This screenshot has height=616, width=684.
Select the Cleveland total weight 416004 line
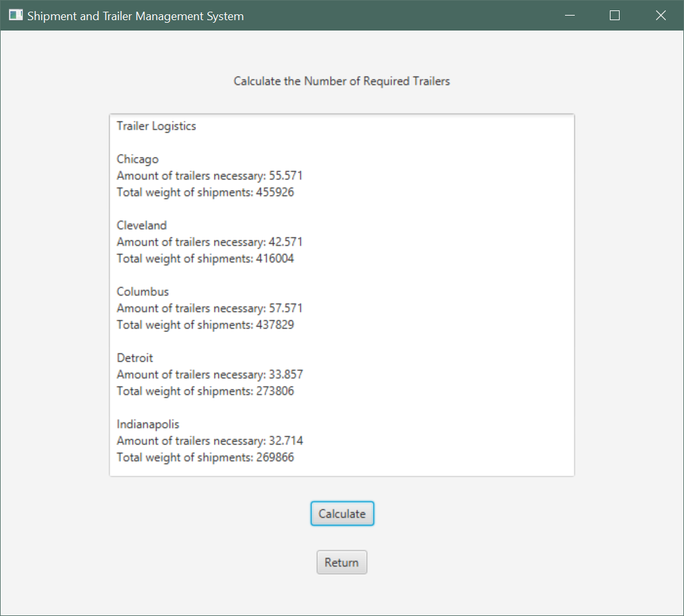click(x=205, y=259)
